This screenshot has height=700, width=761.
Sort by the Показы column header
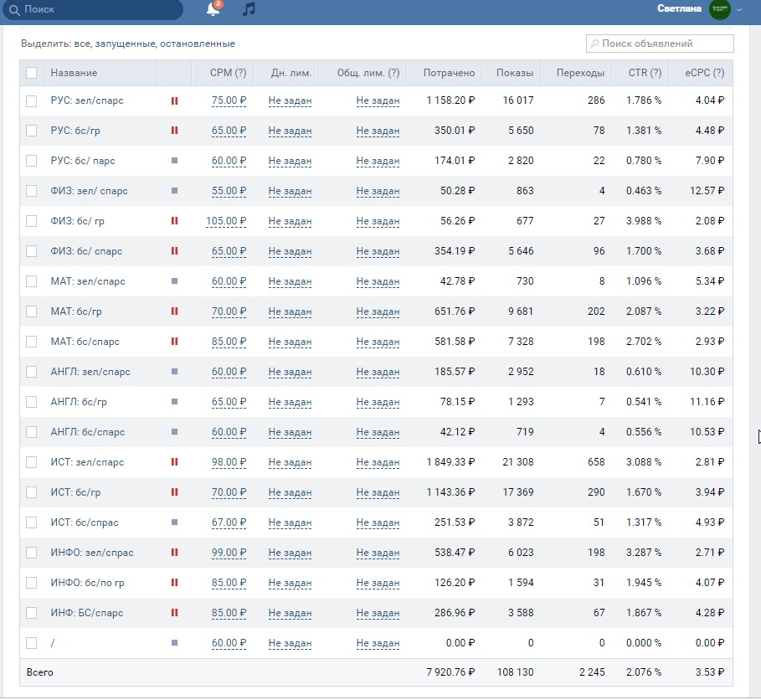(515, 73)
